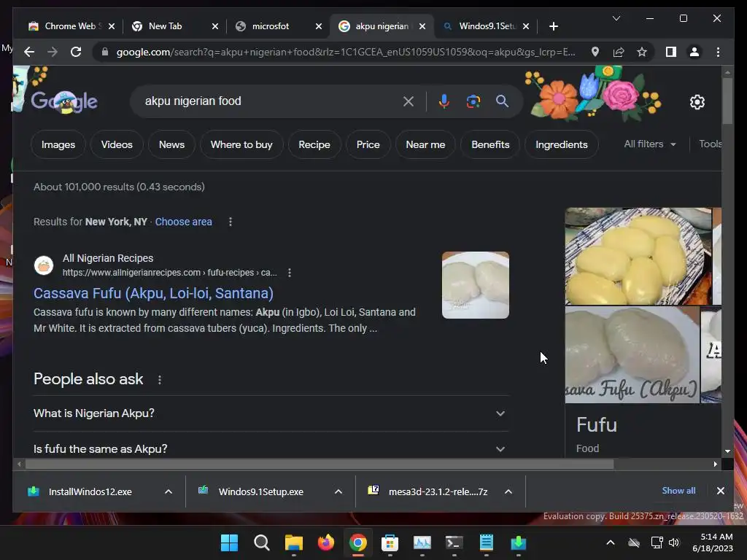The width and height of the screenshot is (747, 560).
Task: Share this page icon
Action: click(x=619, y=52)
